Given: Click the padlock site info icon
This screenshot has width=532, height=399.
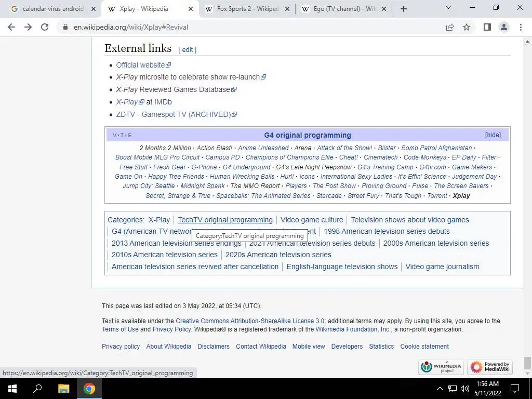Looking at the screenshot, I should 65,27.
